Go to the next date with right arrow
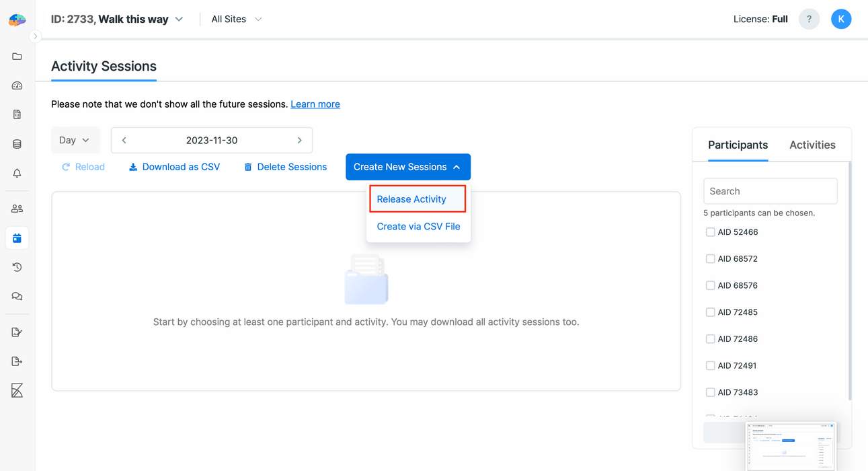Image resolution: width=868 pixels, height=471 pixels. click(x=299, y=141)
